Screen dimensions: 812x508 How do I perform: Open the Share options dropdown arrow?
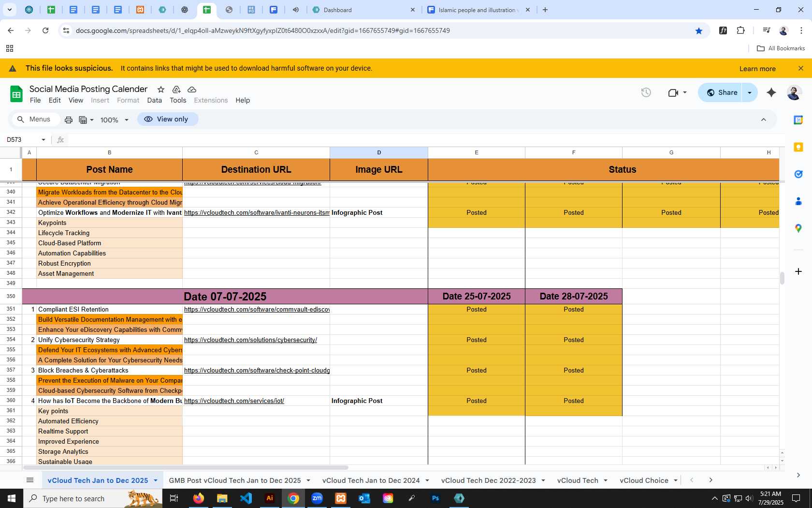[750, 92]
